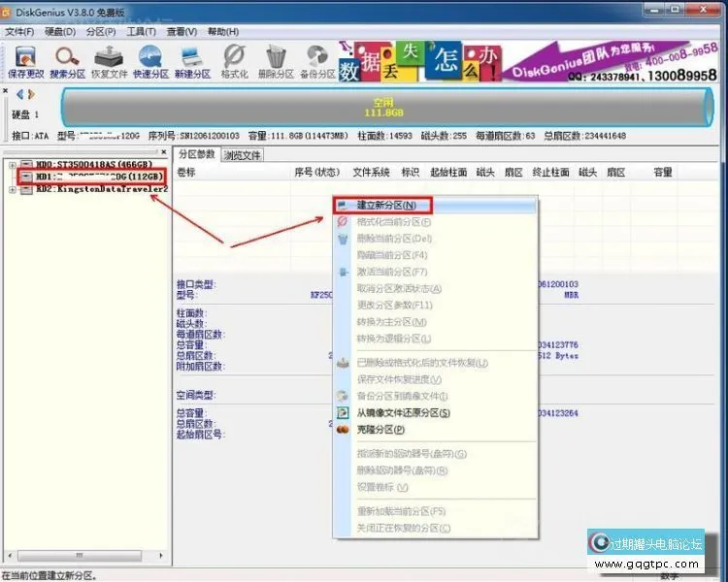The image size is (728, 582).
Task: Click the 格式化 (Format) toolbar icon
Action: pos(234,58)
